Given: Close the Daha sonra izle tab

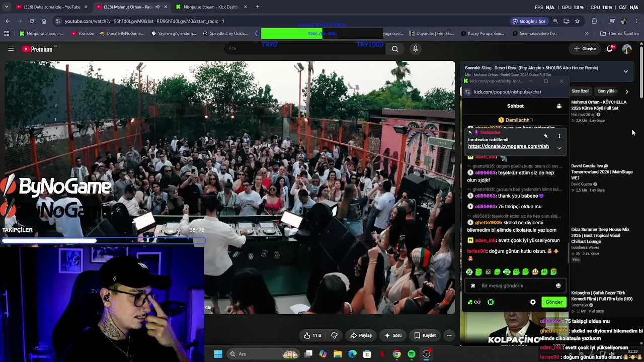Looking at the screenshot, I should tap(86, 7).
